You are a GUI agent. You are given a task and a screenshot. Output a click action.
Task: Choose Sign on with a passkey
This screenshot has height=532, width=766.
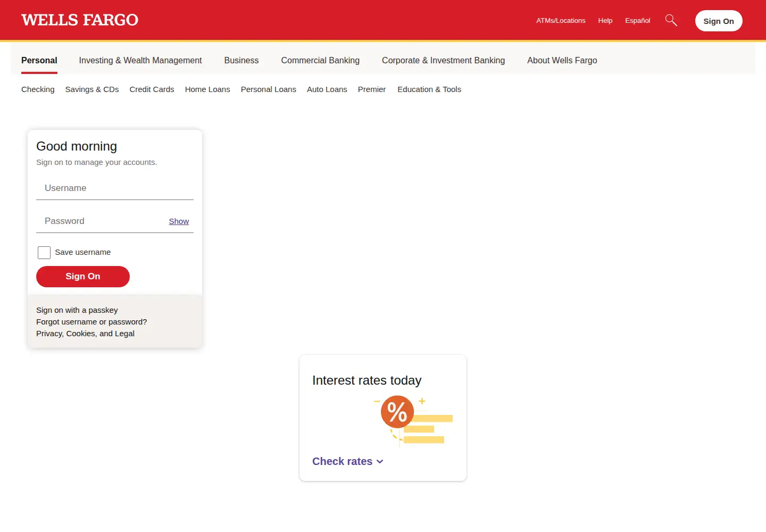(77, 310)
